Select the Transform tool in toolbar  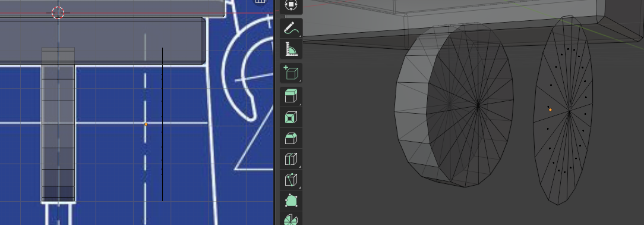click(x=291, y=6)
